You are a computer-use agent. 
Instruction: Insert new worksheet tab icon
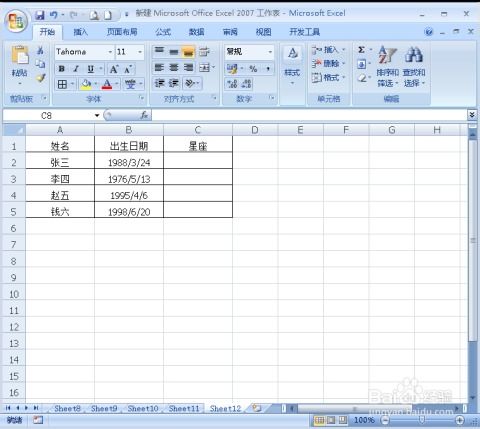coord(257,408)
